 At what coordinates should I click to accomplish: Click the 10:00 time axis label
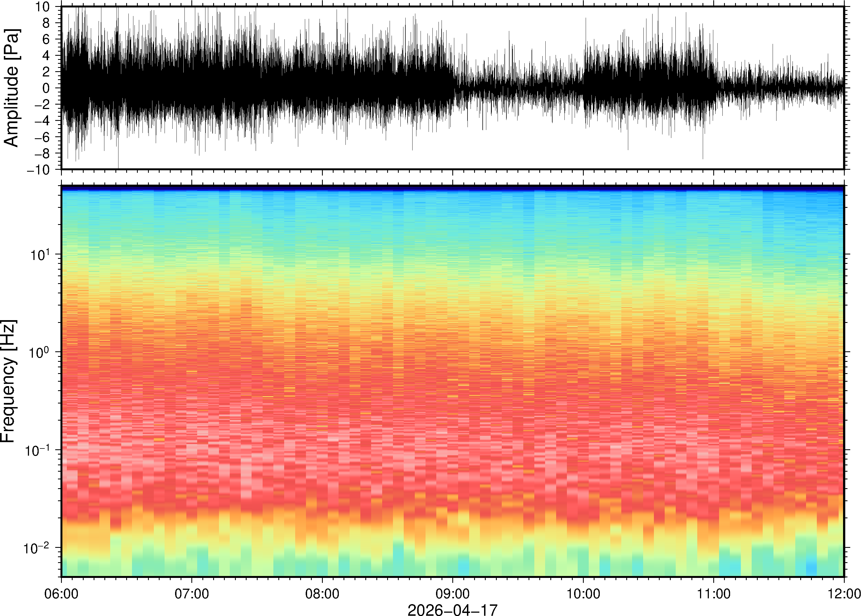point(583,593)
